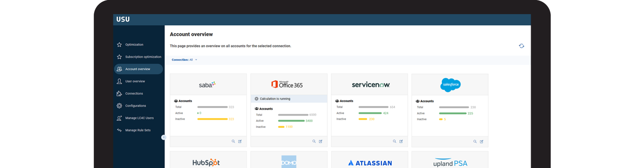Image resolution: width=644 pixels, height=168 pixels.
Task: Click the saba Accounts label
Action: [183, 101]
